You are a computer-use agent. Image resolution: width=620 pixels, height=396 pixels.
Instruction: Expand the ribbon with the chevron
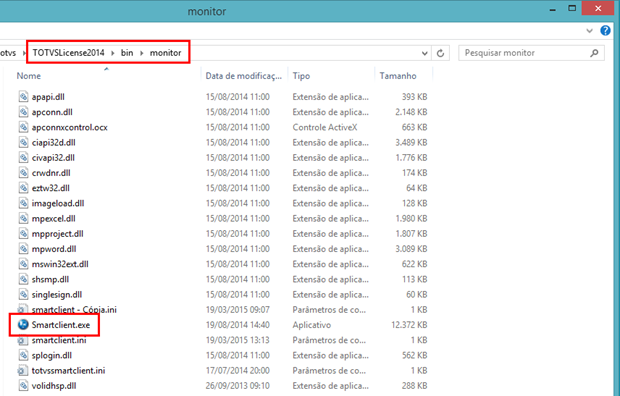click(x=590, y=31)
